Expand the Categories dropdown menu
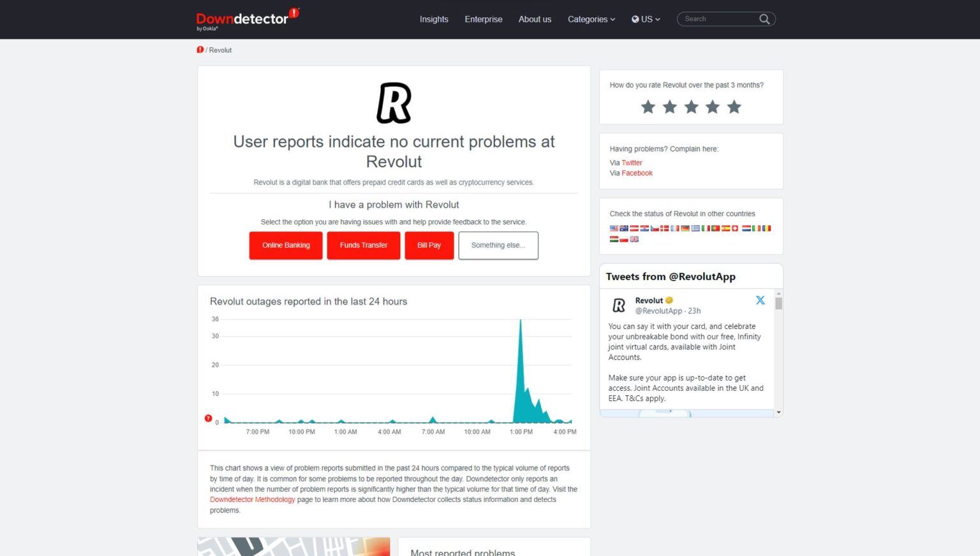 [x=591, y=19]
